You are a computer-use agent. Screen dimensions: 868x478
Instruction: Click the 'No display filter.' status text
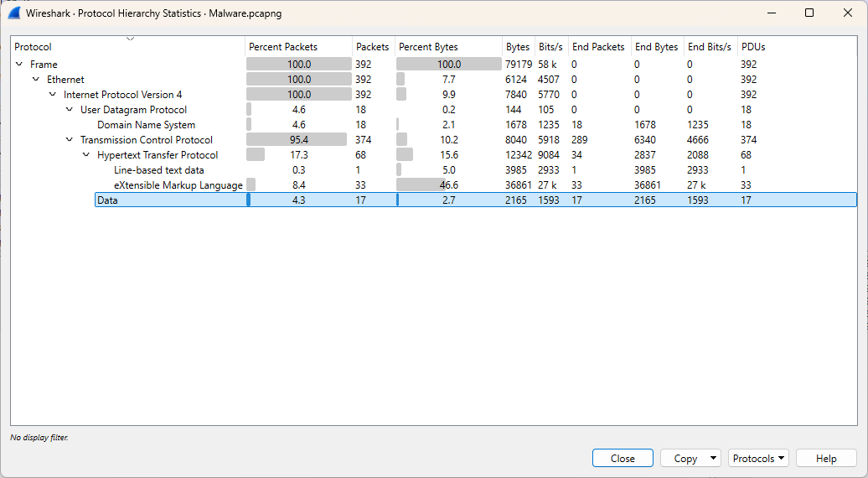click(x=39, y=438)
